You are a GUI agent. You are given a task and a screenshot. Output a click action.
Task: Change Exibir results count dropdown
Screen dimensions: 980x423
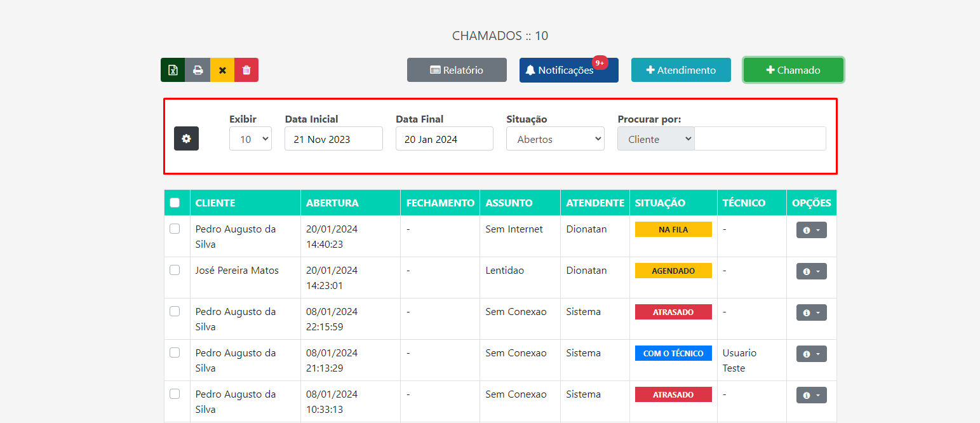(x=250, y=138)
